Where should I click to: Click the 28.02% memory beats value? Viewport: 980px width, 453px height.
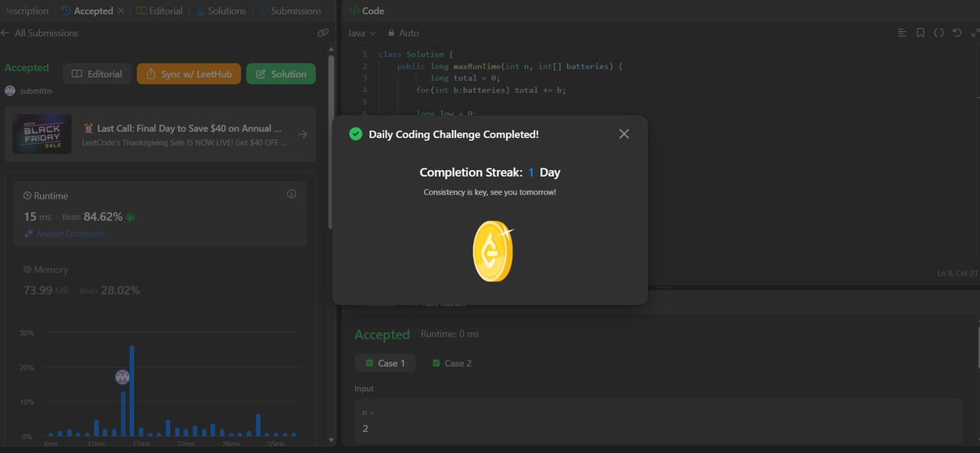click(x=120, y=290)
